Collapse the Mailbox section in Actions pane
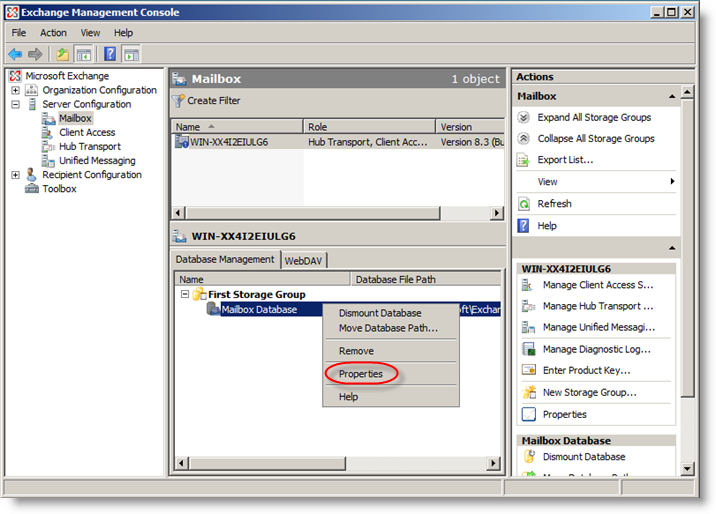This screenshot has width=716, height=514. click(672, 96)
